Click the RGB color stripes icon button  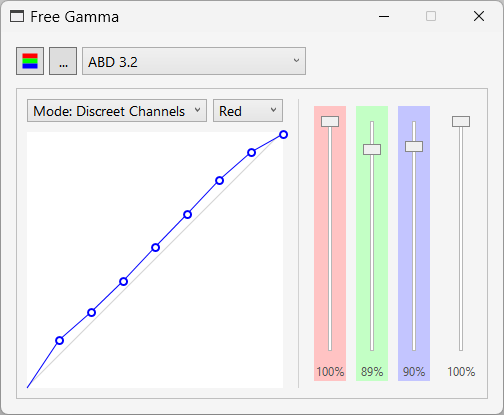[30, 61]
